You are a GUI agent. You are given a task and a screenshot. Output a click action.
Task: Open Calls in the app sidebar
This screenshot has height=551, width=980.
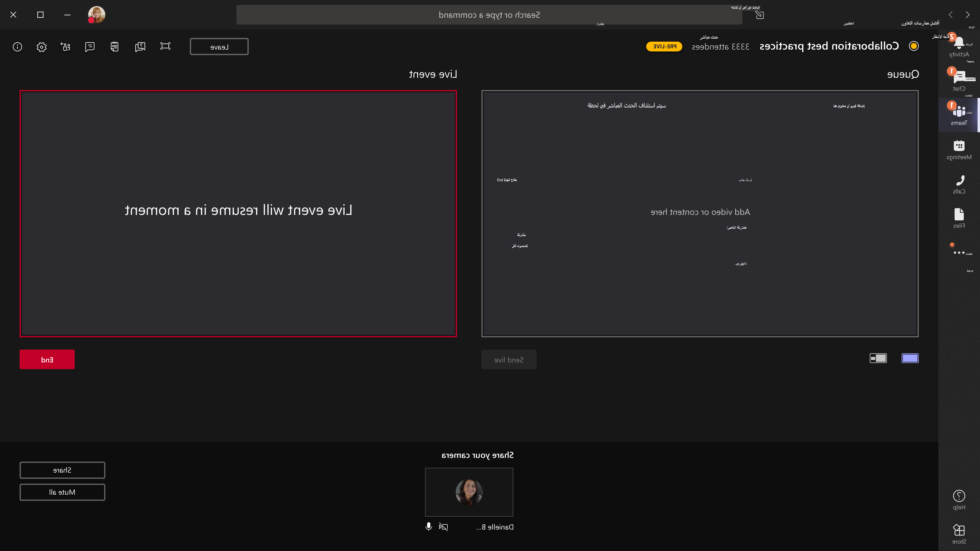tap(959, 184)
